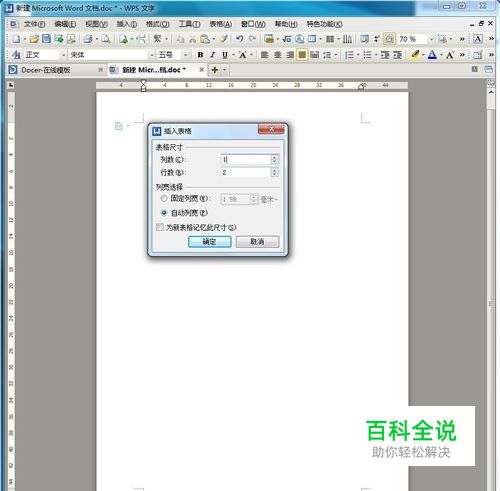Click the highlighter pen icon

point(415,55)
